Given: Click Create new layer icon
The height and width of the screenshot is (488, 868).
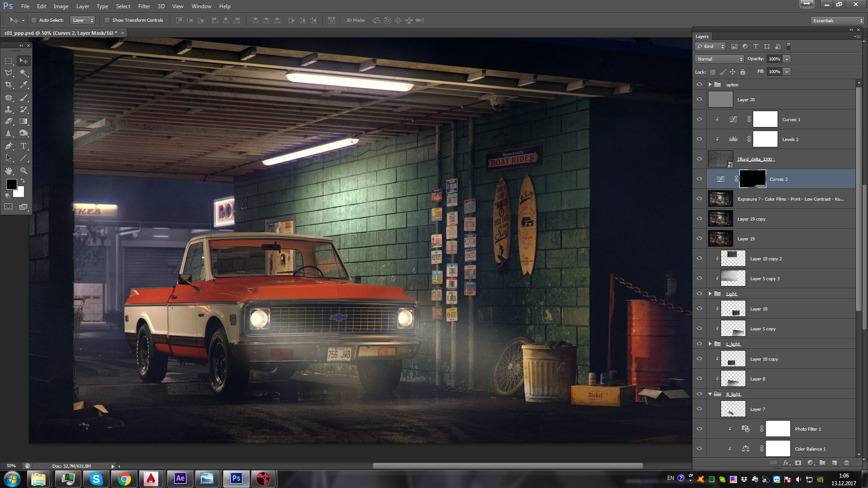Looking at the screenshot, I should (x=835, y=463).
